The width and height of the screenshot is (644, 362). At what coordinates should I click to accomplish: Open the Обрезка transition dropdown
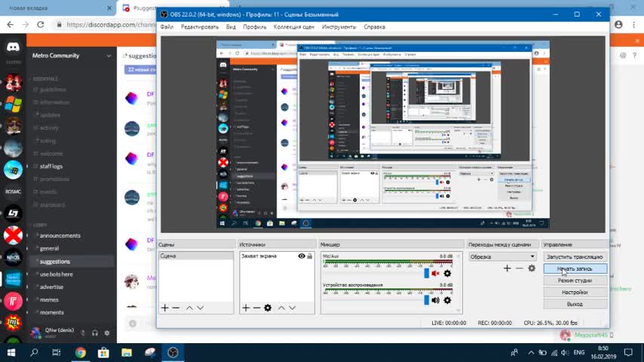pyautogui.click(x=502, y=257)
